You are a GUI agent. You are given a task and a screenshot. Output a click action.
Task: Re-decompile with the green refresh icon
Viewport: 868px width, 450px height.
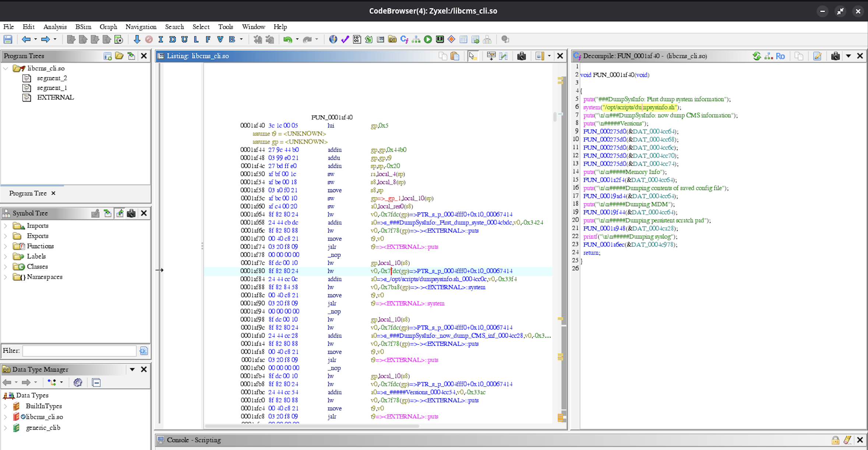pos(757,56)
